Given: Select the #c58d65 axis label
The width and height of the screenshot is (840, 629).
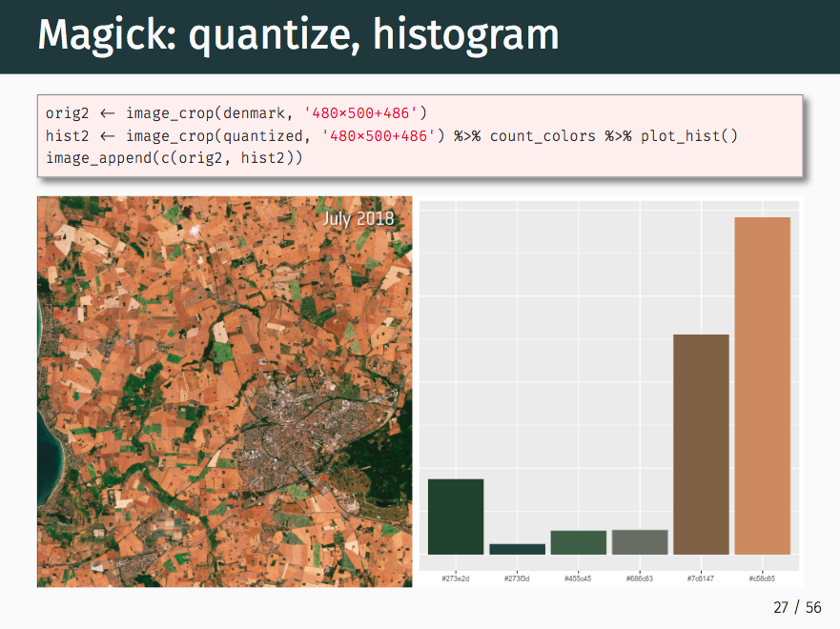Looking at the screenshot, I should click(765, 577).
